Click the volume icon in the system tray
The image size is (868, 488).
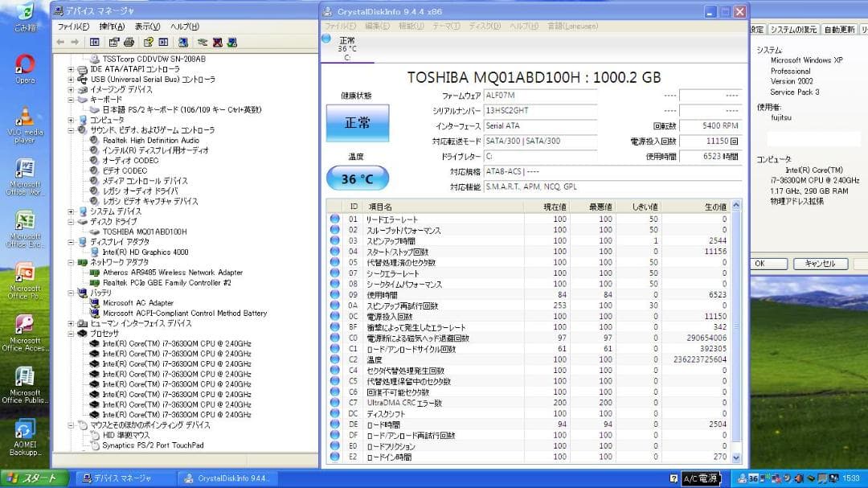799,478
